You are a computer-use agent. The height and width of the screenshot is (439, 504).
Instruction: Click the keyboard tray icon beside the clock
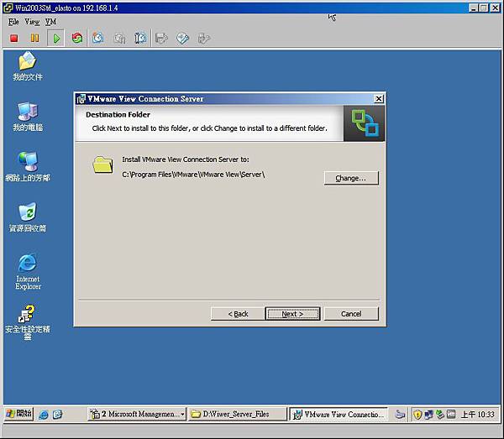(451, 415)
